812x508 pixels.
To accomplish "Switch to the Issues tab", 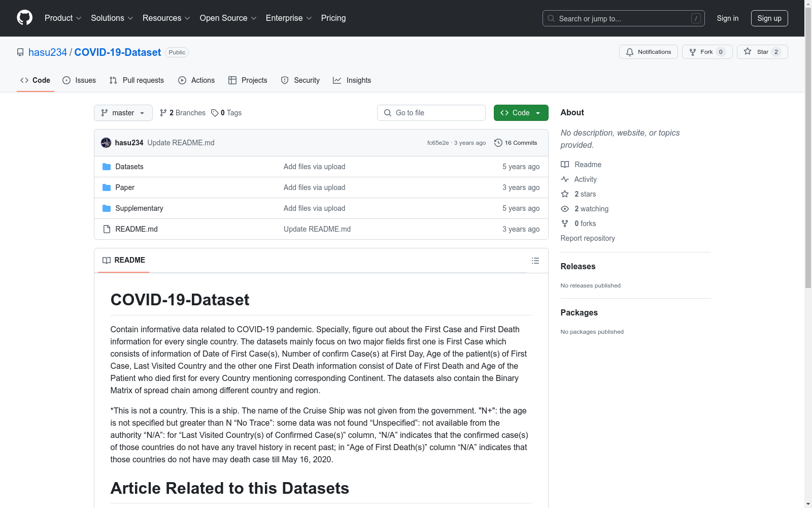I will [x=79, y=80].
